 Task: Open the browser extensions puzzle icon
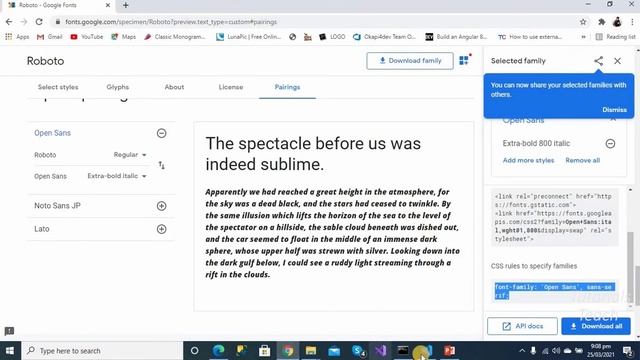tap(601, 22)
